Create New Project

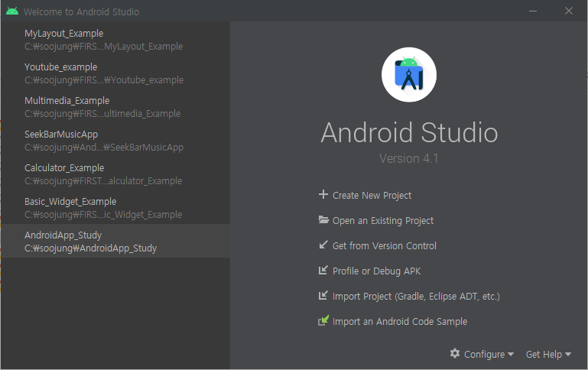tap(372, 195)
